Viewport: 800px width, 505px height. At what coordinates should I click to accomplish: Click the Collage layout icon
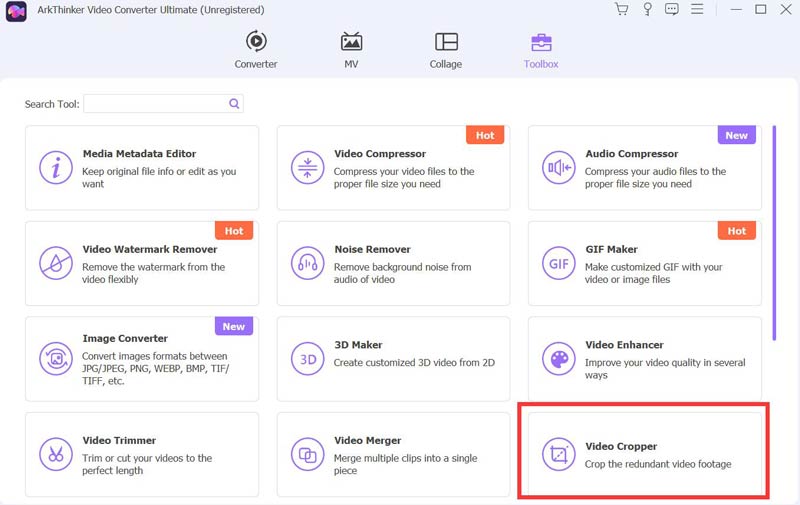[446, 41]
